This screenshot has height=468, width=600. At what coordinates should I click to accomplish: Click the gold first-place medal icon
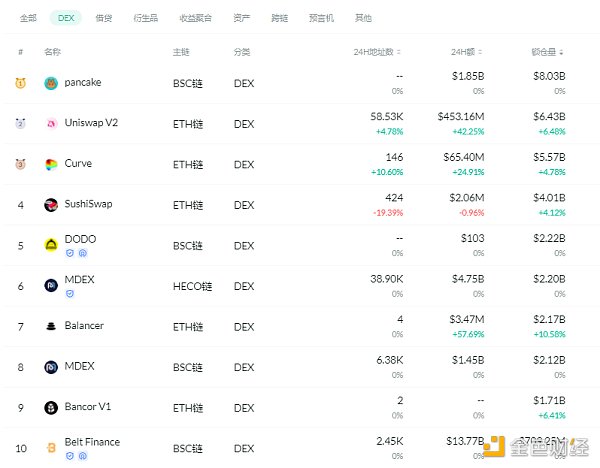click(20, 83)
